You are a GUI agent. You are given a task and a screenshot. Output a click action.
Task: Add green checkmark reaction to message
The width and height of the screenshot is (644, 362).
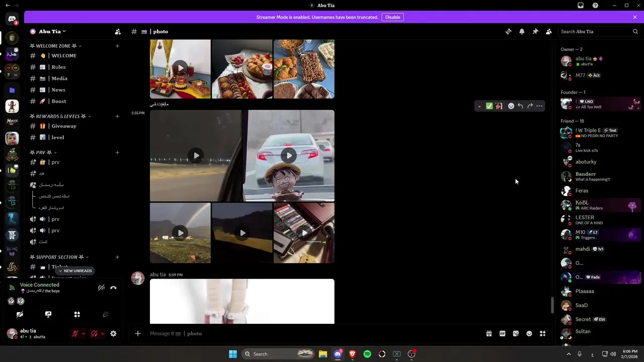489,106
